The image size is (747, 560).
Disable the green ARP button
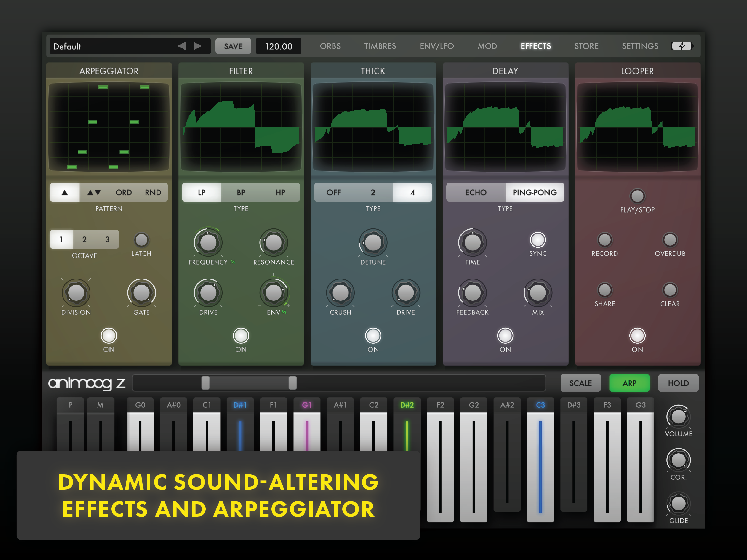(629, 383)
